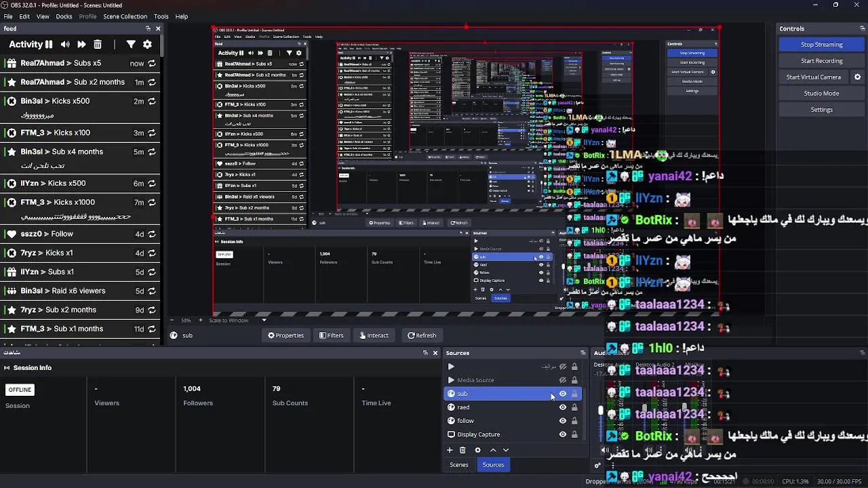
Task: Replay the FTM_3 Kicks x1000 alert
Action: 152,202
